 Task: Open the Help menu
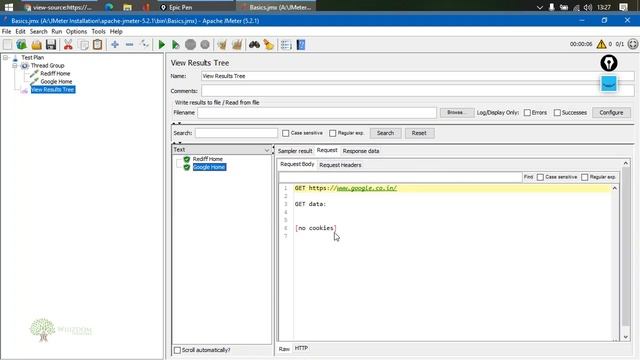(116, 31)
